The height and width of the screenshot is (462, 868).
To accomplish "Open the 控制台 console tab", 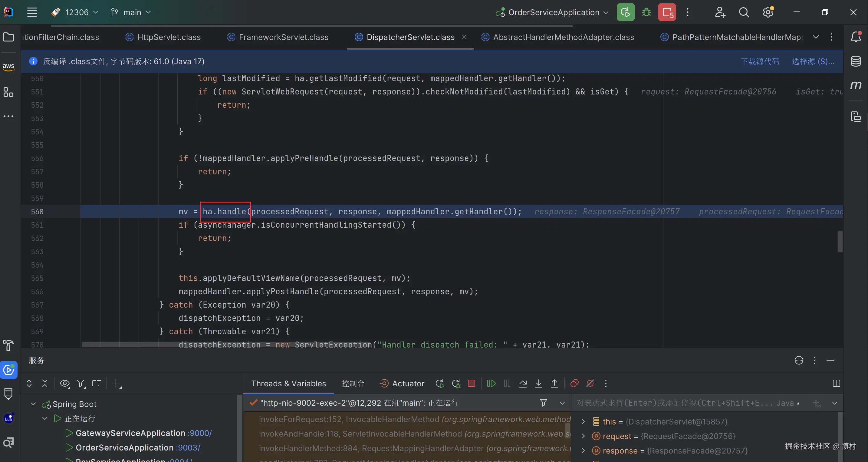I will (x=353, y=384).
